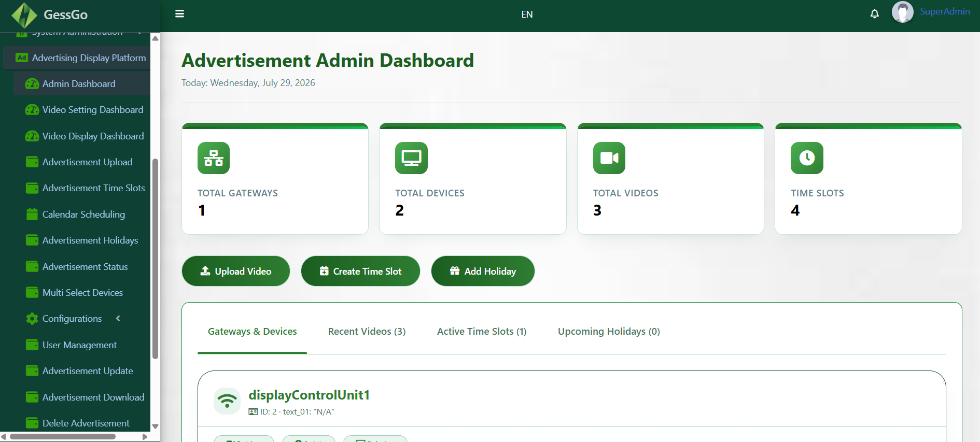Click the icon next to Advertisement Download
Viewport: 980px width, 442px height.
[32, 397]
